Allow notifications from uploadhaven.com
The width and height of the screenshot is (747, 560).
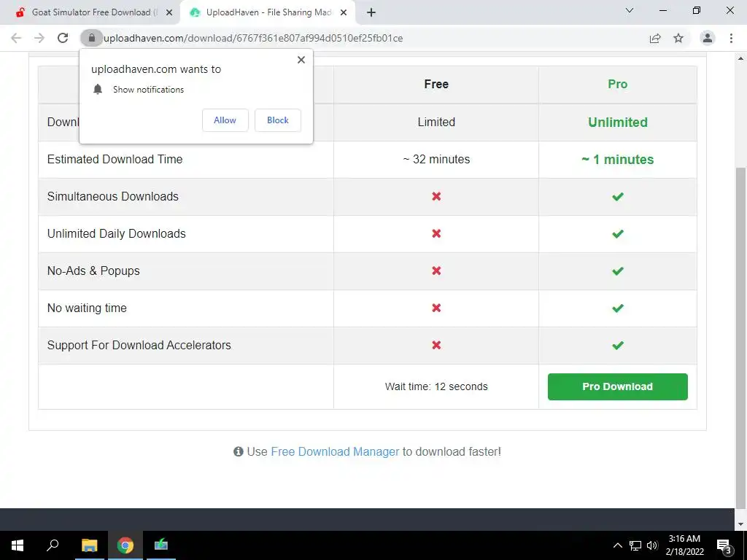(225, 120)
